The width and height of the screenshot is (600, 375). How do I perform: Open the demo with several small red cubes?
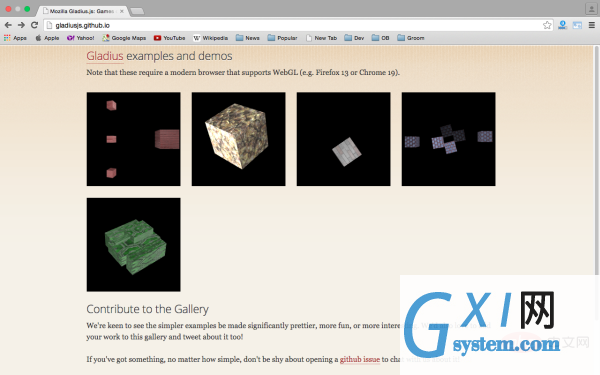click(x=134, y=139)
